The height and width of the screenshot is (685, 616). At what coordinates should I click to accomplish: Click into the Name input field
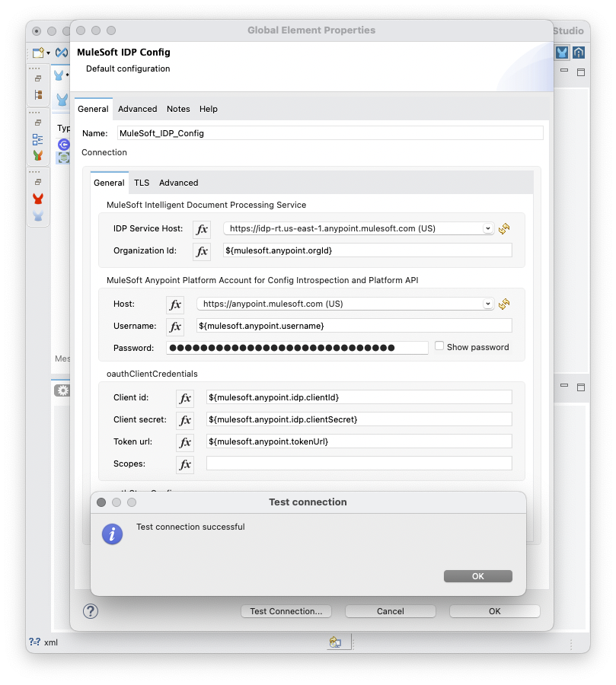tap(330, 133)
